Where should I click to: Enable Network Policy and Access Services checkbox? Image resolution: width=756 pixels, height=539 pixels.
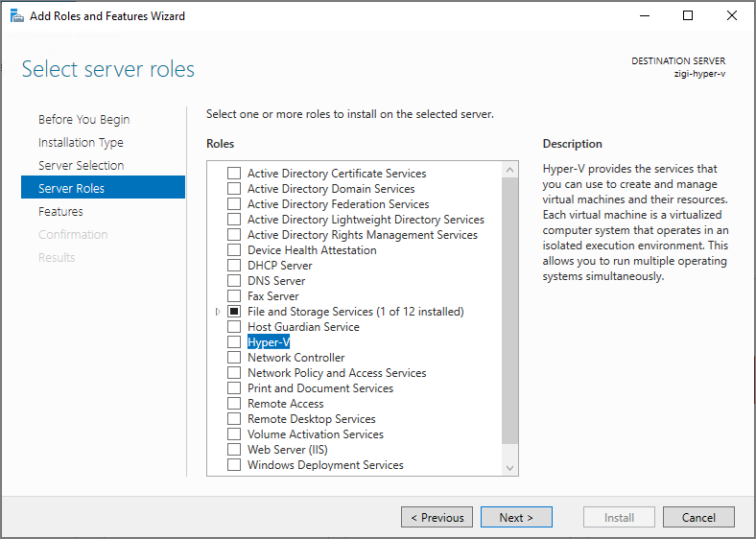click(x=234, y=373)
